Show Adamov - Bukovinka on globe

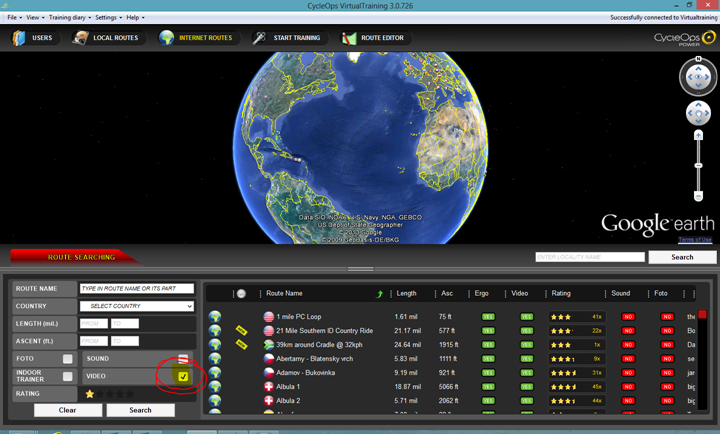coord(215,372)
